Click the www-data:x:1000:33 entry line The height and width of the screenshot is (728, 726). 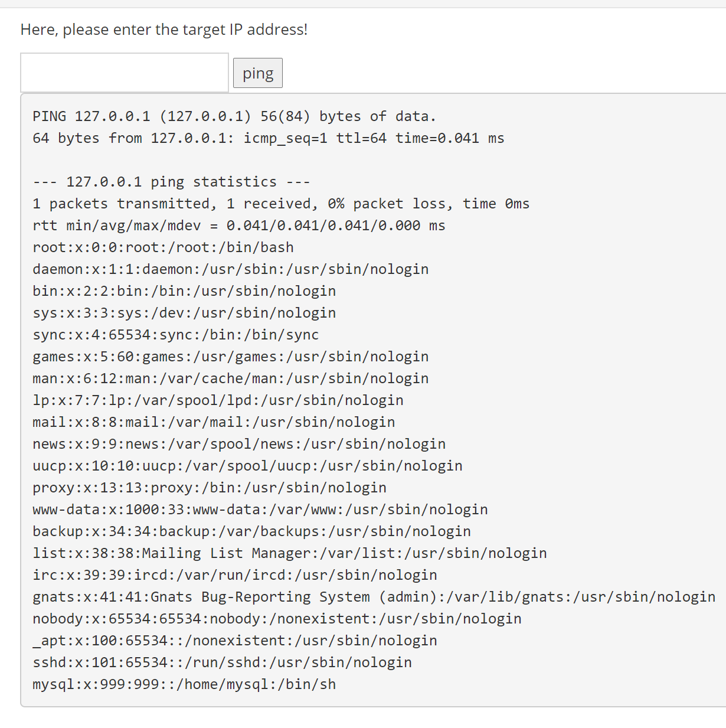click(x=260, y=510)
